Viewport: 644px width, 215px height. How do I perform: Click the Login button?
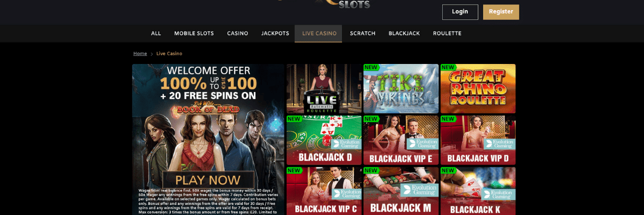[460, 12]
